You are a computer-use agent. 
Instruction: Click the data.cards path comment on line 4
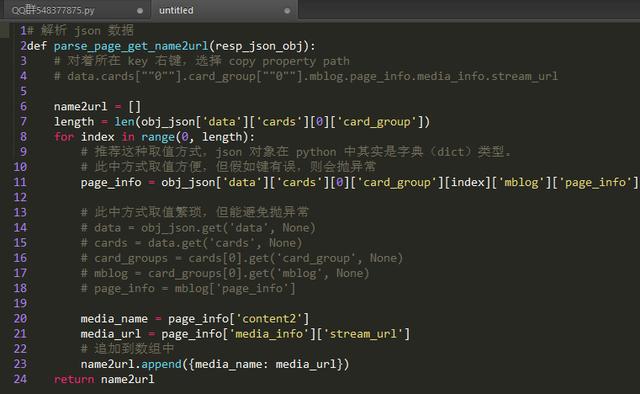(x=306, y=76)
